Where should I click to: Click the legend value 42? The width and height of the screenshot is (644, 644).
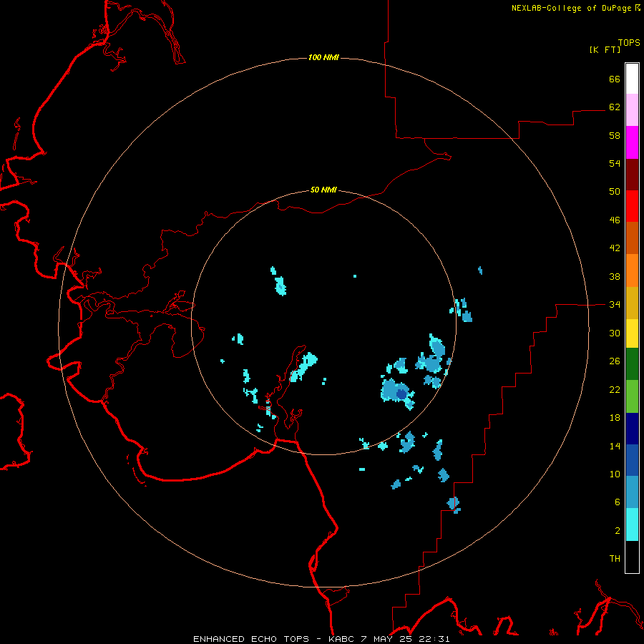615,248
